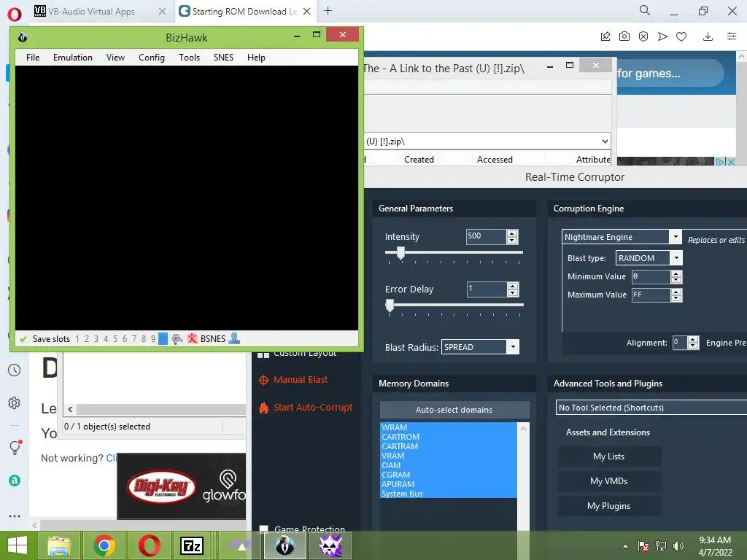Click the blue user icon beside BSNES
Screen dimensions: 747x560
[234, 338]
